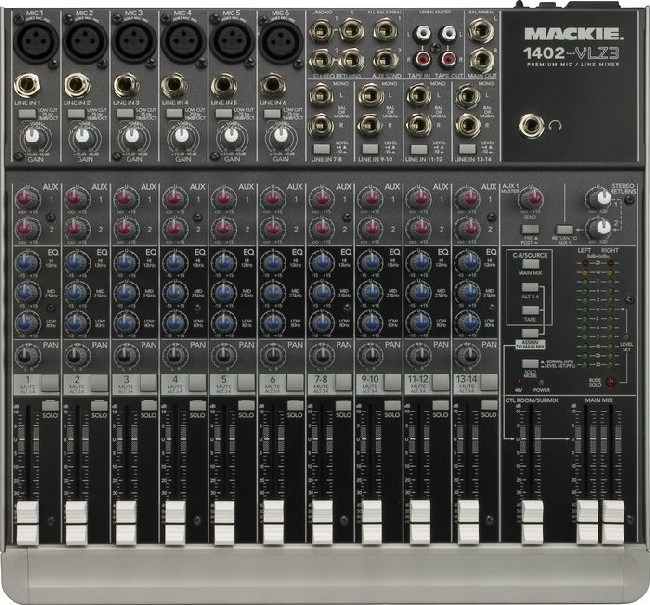650x605 pixels.
Task: Click the MIC 3 XLR input
Action: [134, 41]
